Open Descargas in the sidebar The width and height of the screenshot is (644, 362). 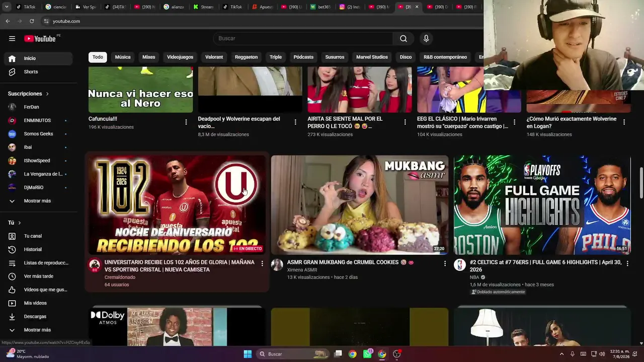click(38, 317)
